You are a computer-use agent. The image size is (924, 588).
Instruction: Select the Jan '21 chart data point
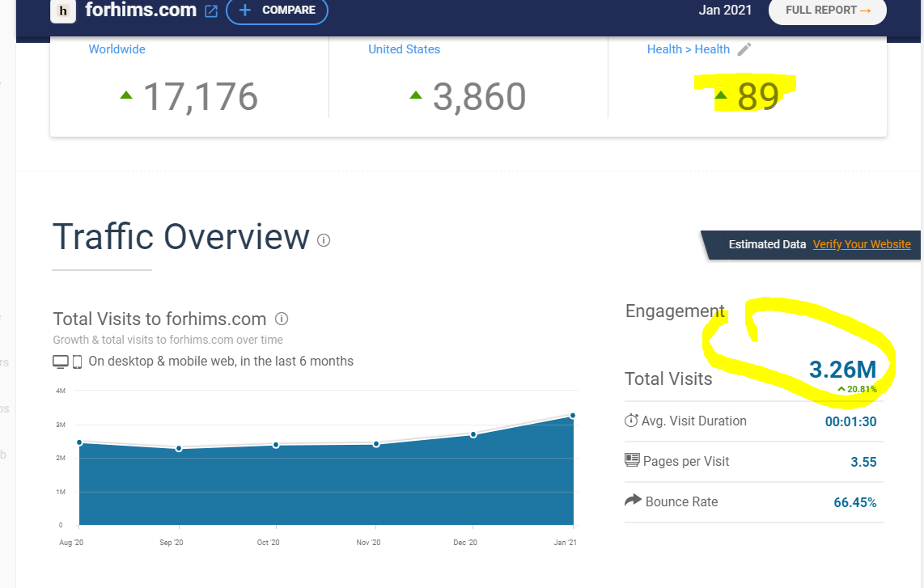pyautogui.click(x=573, y=416)
